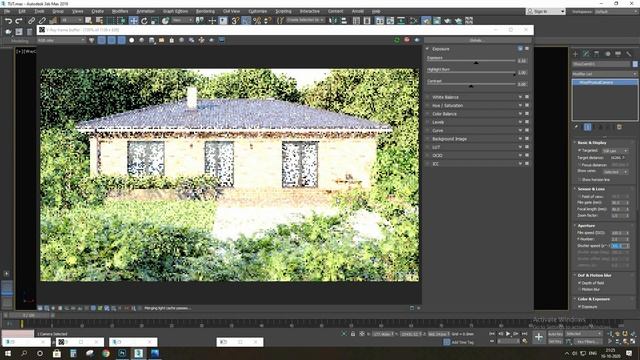640x360 pixels.
Task: Open the Command panel Hierarchy tab
Action: (597, 54)
